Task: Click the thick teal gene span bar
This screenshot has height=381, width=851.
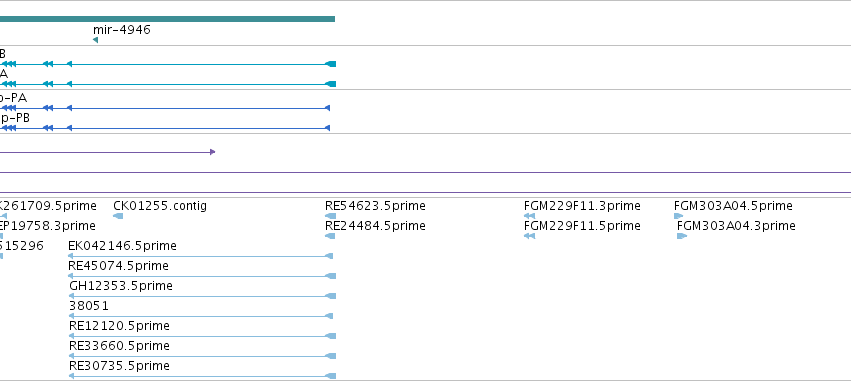Action: tap(167, 19)
